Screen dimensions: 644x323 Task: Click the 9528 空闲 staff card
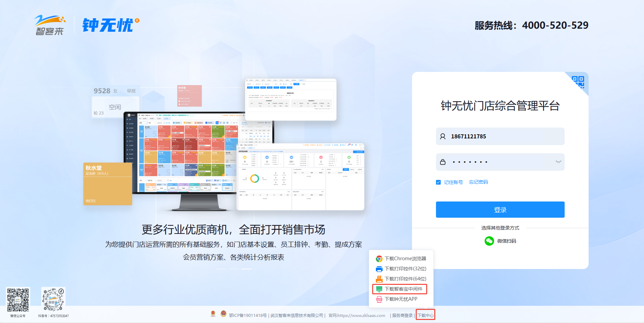click(115, 102)
